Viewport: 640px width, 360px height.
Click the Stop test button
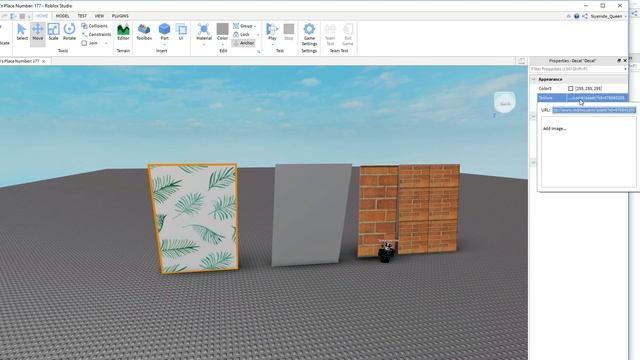pos(289,32)
